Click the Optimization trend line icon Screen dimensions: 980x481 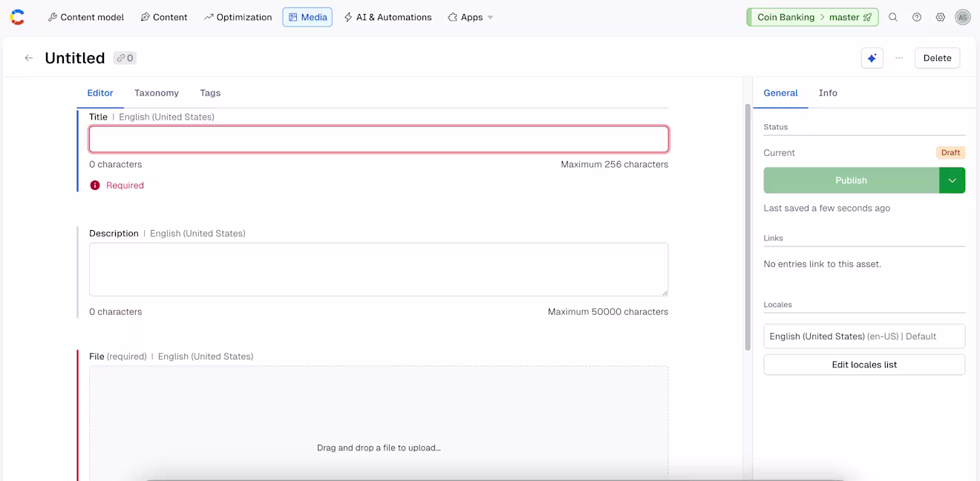click(209, 17)
